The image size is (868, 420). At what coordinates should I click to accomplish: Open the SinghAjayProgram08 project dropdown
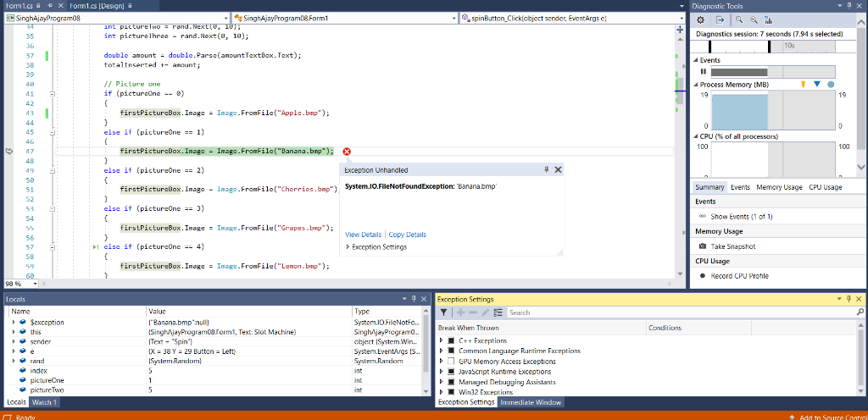pyautogui.click(x=226, y=19)
